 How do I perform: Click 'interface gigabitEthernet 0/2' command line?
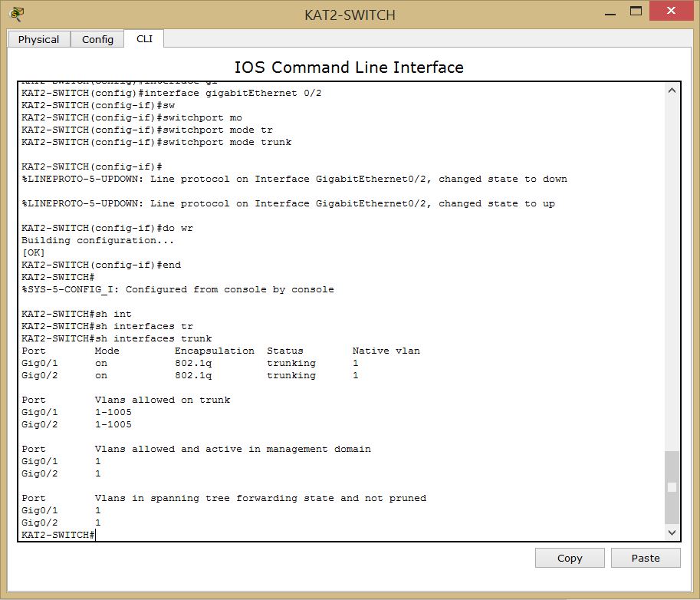coord(172,93)
